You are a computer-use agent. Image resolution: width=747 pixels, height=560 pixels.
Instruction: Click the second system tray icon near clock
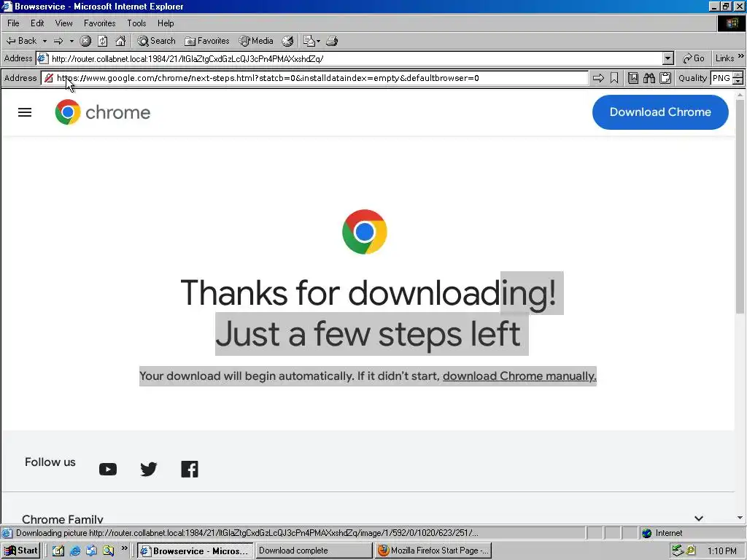690,551
